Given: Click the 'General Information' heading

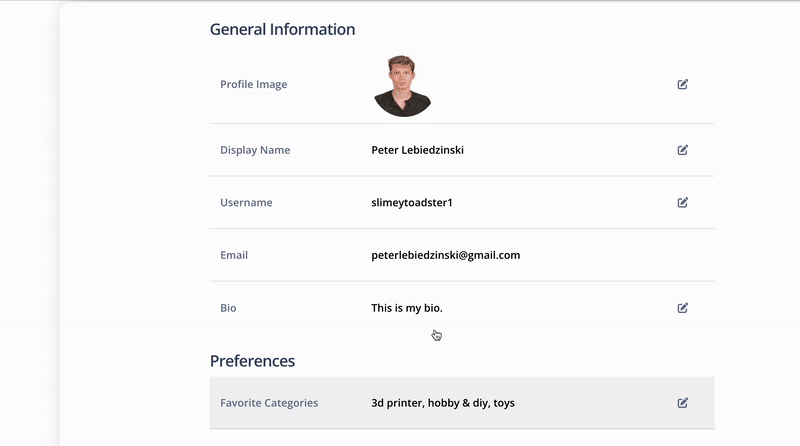Looking at the screenshot, I should pyautogui.click(x=282, y=29).
